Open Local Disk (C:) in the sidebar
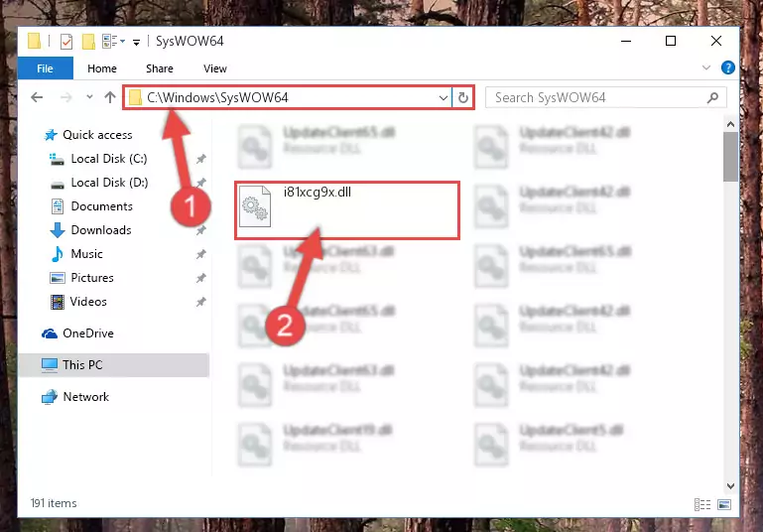 [109, 159]
